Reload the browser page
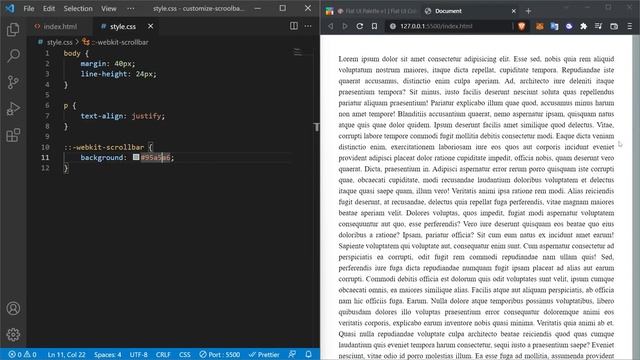The image size is (640, 360). coord(360,26)
